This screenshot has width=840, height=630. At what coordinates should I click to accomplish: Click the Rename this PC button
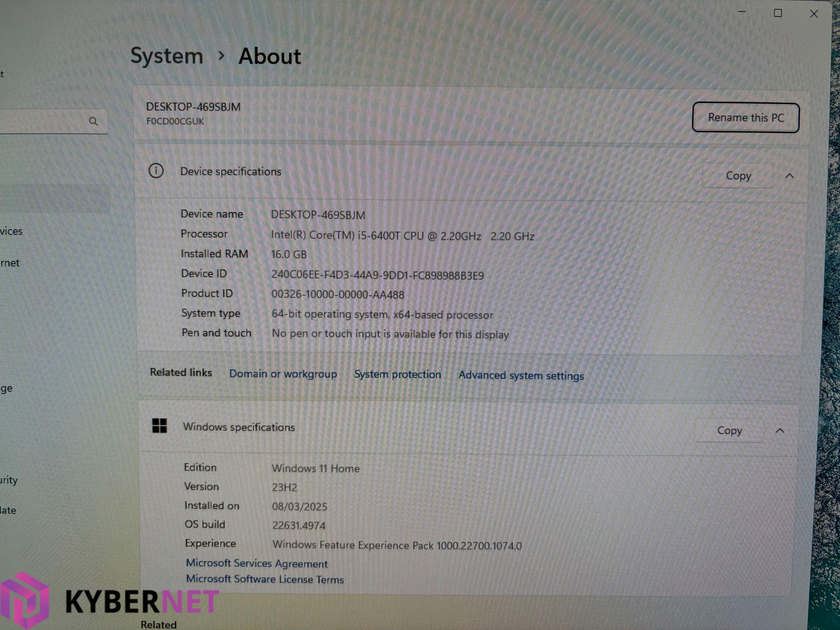tap(746, 118)
